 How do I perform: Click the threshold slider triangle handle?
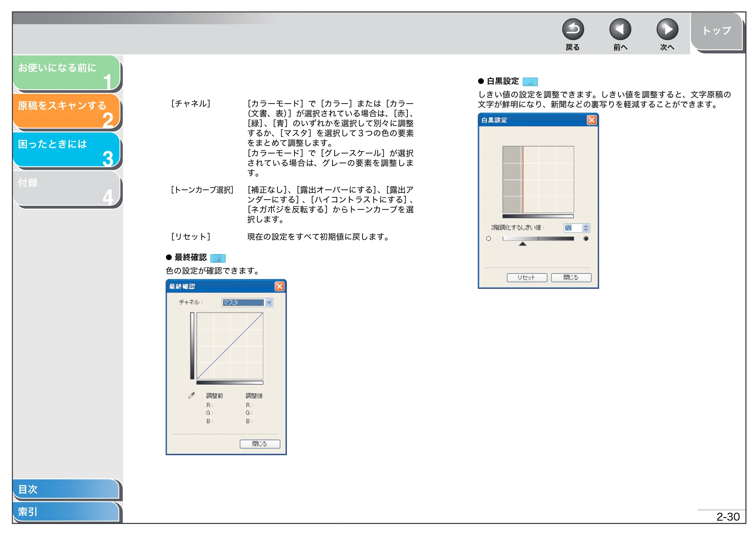coord(523,244)
